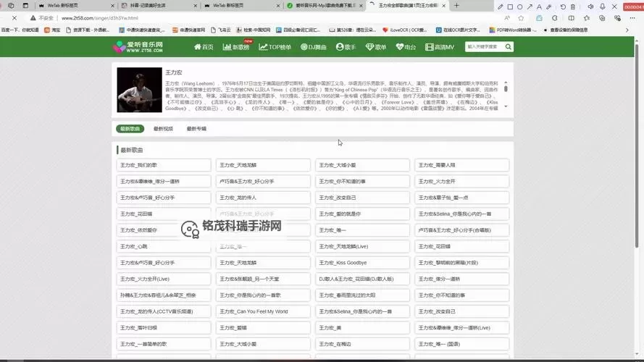
Task: Open song 王力宏_在梅边
Action: point(362,344)
